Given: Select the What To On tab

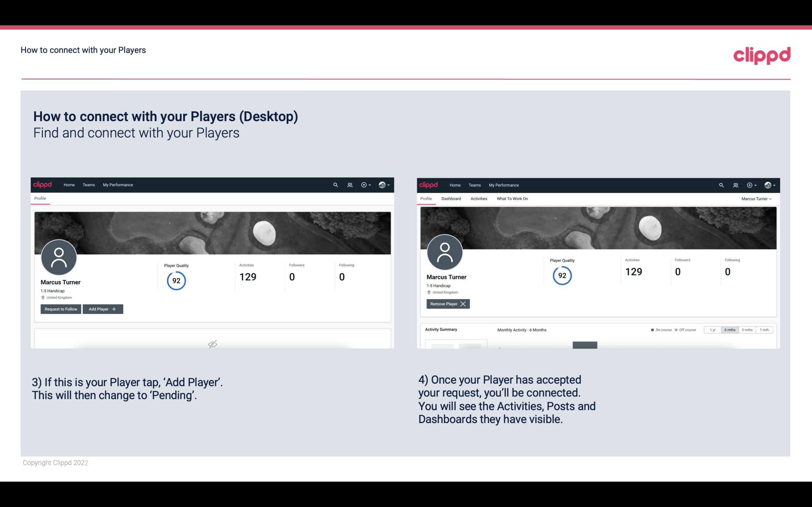Looking at the screenshot, I should (512, 199).
